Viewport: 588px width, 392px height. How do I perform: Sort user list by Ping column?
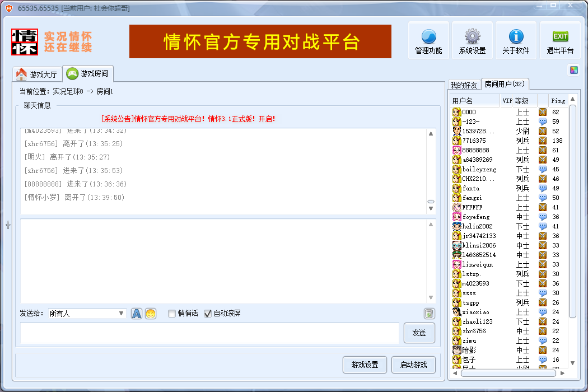click(558, 101)
